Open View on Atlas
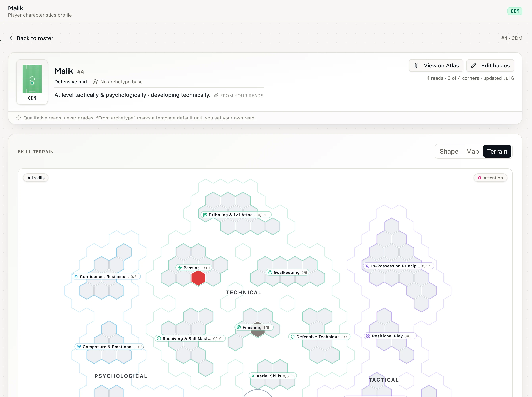532x397 pixels. coord(436,66)
